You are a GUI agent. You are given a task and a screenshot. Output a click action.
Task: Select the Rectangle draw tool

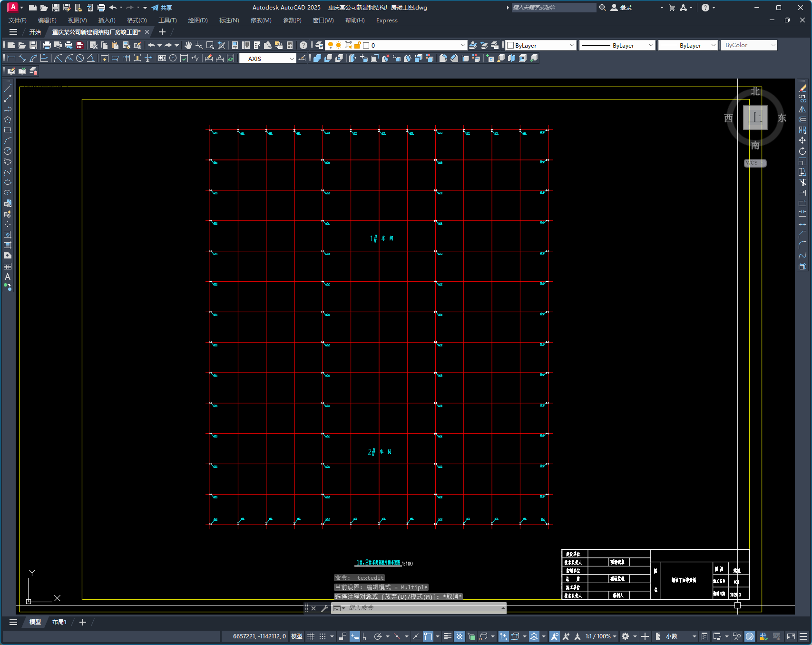(8, 130)
